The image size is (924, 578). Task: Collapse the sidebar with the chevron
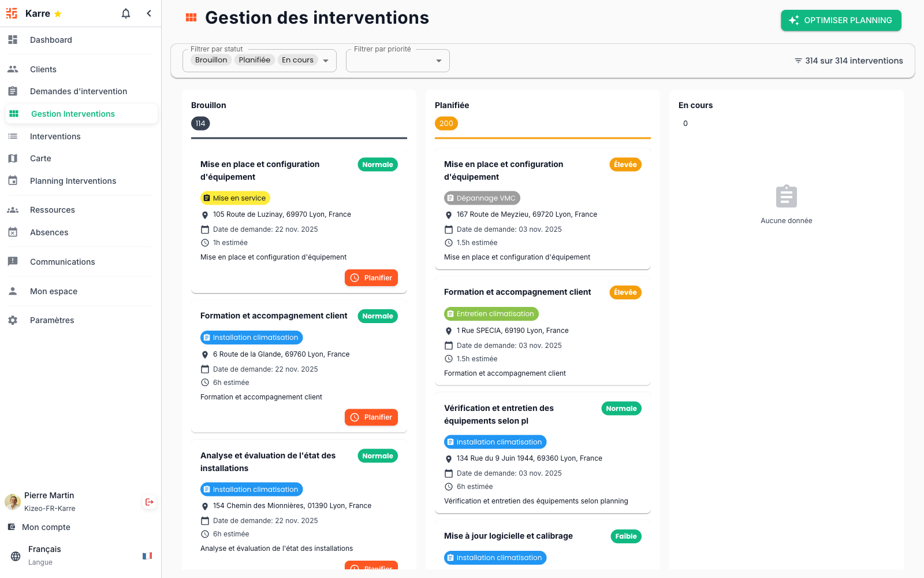pyautogui.click(x=148, y=13)
